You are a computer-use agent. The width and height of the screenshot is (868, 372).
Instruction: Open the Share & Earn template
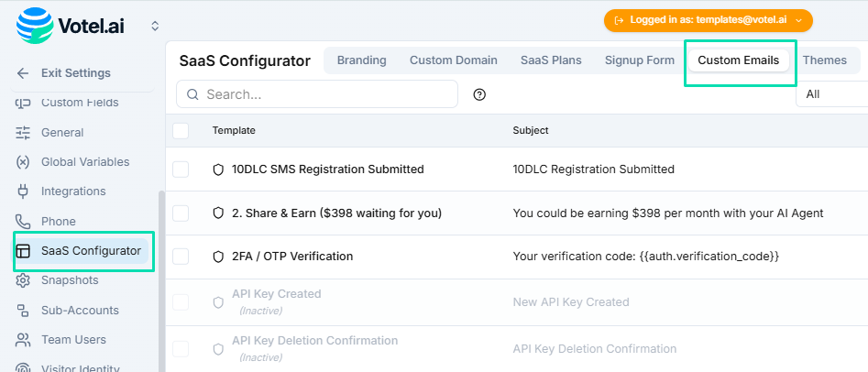pyautogui.click(x=336, y=213)
